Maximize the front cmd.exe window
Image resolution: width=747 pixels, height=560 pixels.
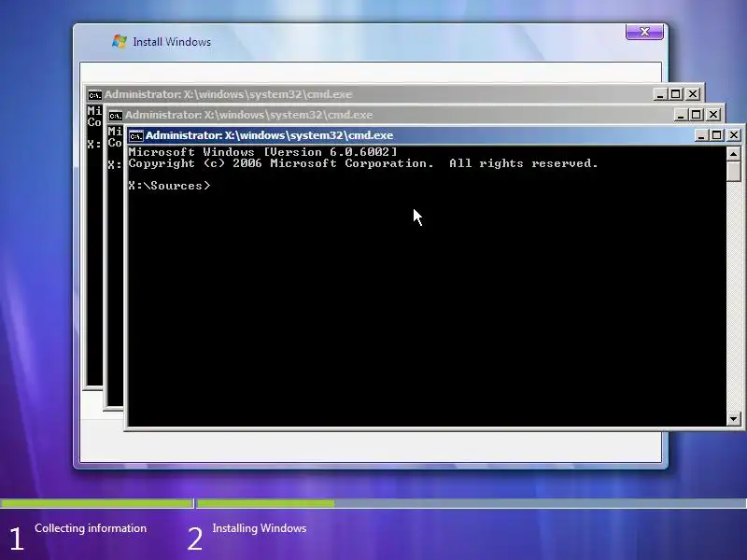(x=716, y=135)
